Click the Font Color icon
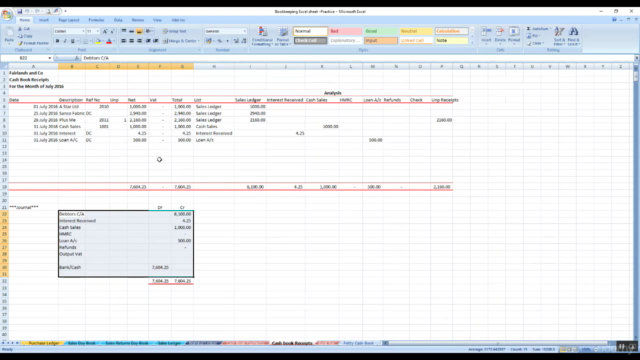This screenshot has height=360, width=640. [x=109, y=41]
